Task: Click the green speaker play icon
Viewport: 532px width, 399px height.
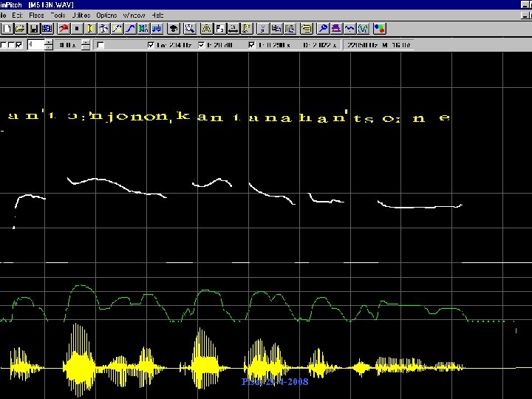Action: (x=143, y=29)
